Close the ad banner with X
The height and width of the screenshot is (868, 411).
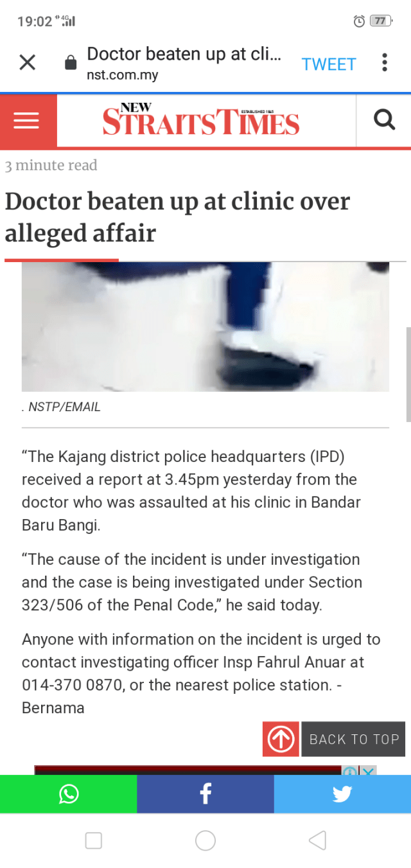tap(368, 771)
